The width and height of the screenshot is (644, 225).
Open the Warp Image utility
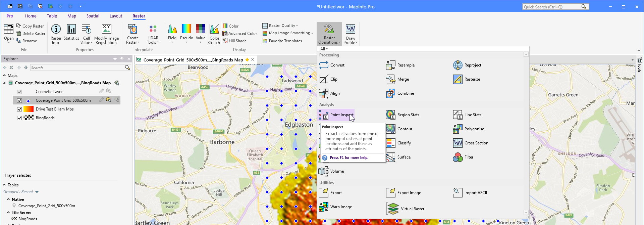click(335, 207)
